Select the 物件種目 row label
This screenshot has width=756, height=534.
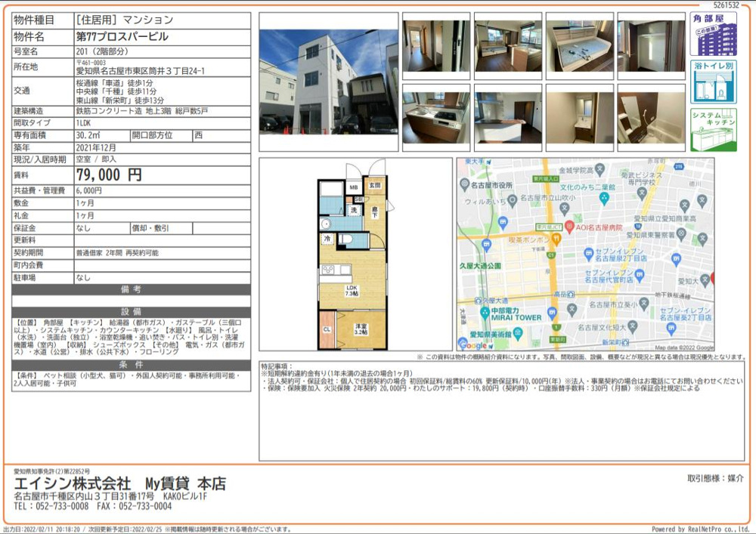(x=34, y=20)
